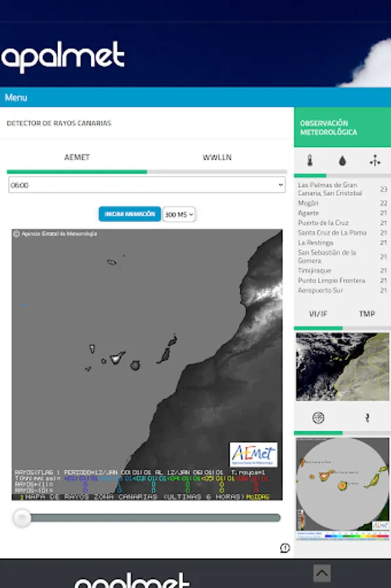Expand the 300 MS speed dropdown
391x588 pixels.
tap(179, 214)
